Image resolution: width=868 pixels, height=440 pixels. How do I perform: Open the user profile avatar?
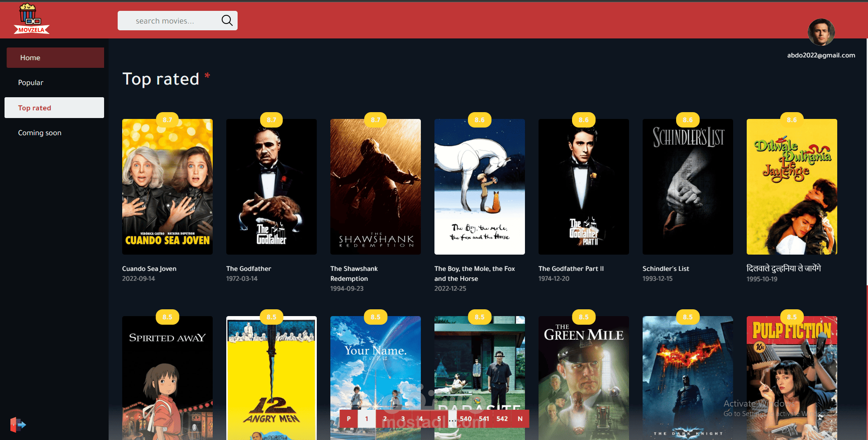click(821, 33)
